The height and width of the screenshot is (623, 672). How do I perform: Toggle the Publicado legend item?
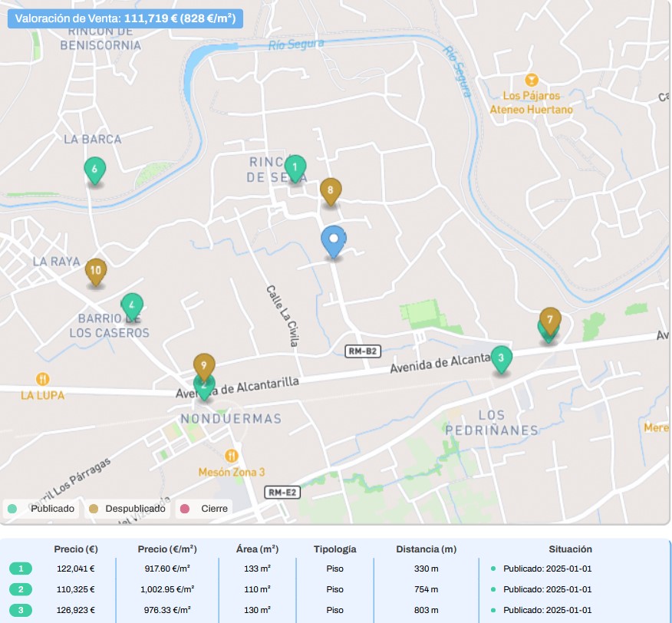[x=42, y=509]
